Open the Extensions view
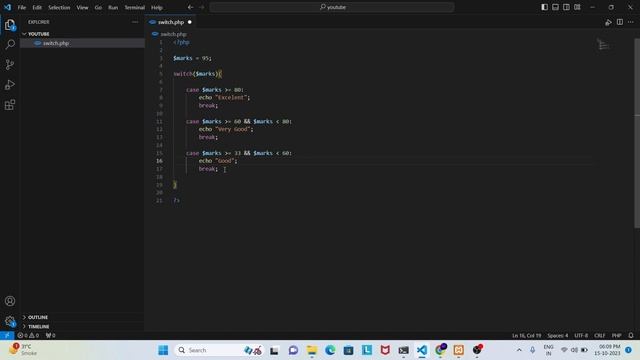 (10, 105)
